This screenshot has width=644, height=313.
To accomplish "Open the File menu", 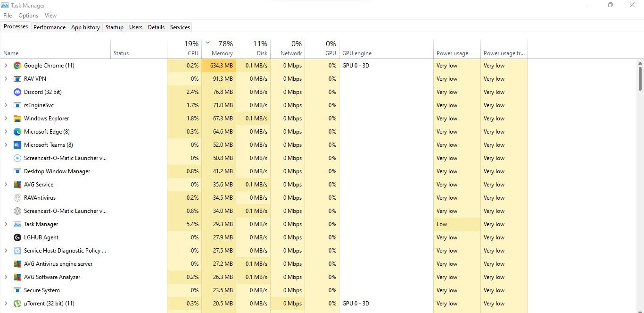I will pyautogui.click(x=8, y=16).
